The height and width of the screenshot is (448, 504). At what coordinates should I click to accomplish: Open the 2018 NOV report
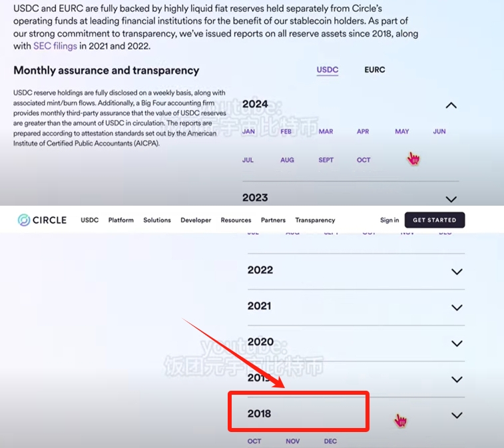click(292, 441)
